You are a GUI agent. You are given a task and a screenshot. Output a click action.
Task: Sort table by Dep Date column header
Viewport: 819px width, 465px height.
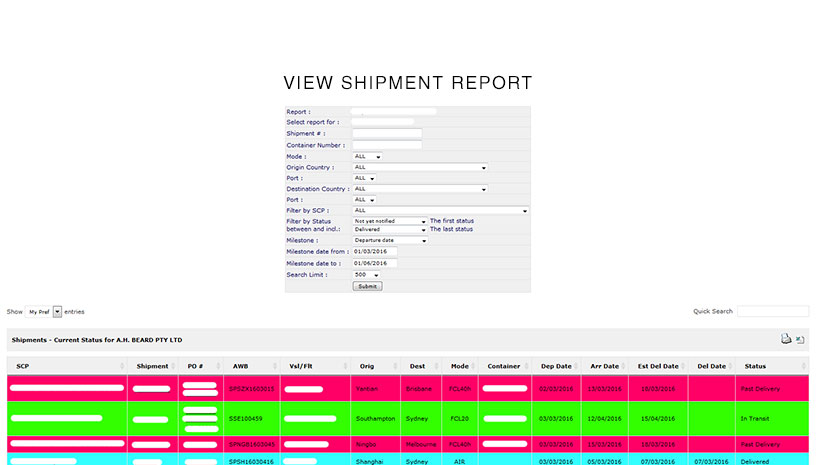556,366
